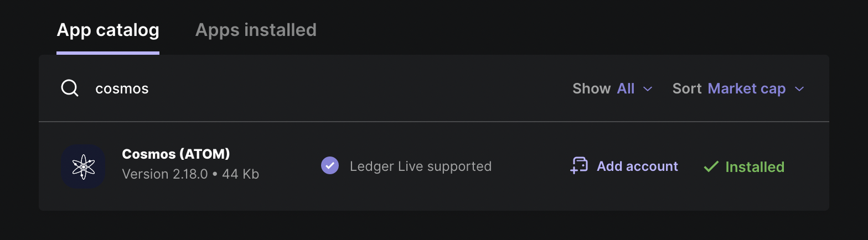Image resolution: width=868 pixels, height=240 pixels.
Task: Click the "Ledger Live supported" label
Action: 421,166
